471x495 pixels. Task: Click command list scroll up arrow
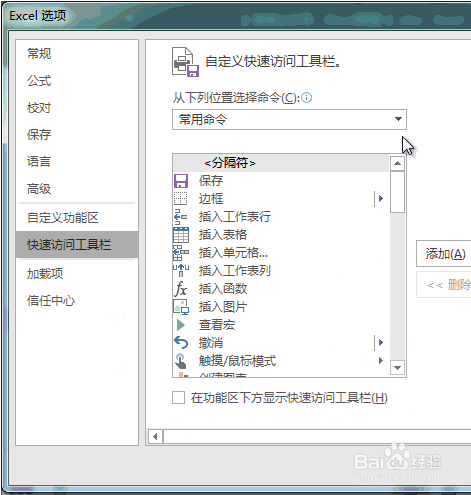(x=397, y=163)
